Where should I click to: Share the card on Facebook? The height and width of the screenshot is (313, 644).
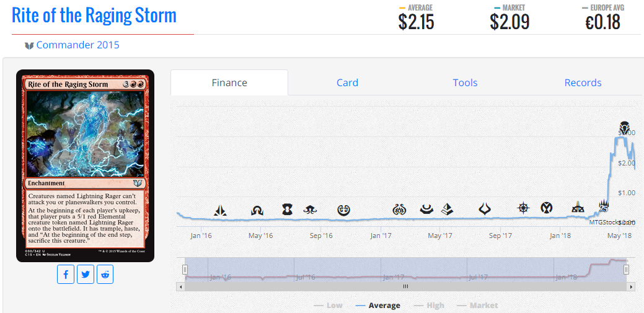tap(66, 275)
